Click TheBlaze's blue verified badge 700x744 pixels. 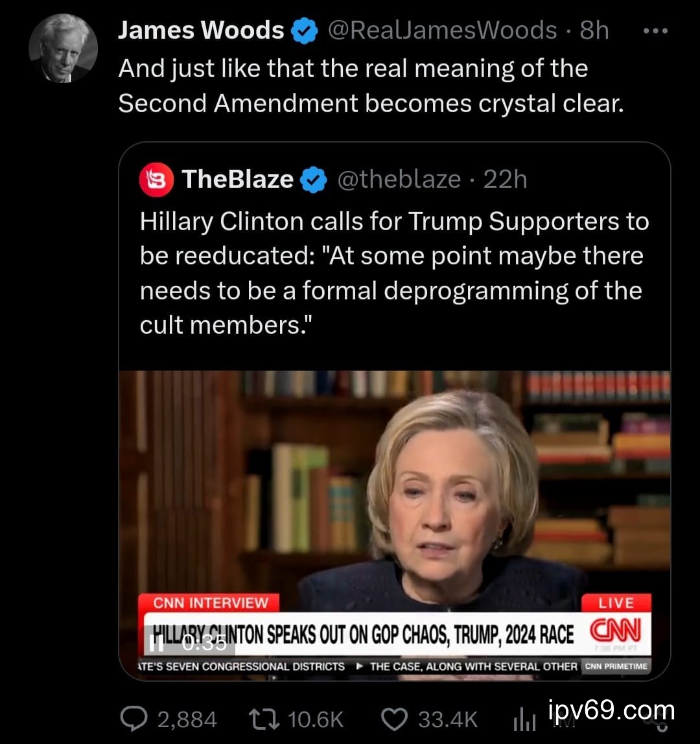click(315, 180)
